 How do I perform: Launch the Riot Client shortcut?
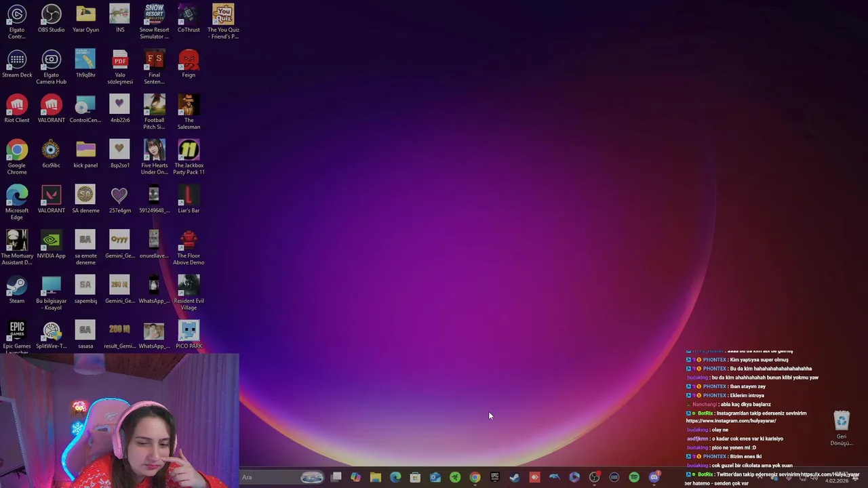tap(17, 110)
